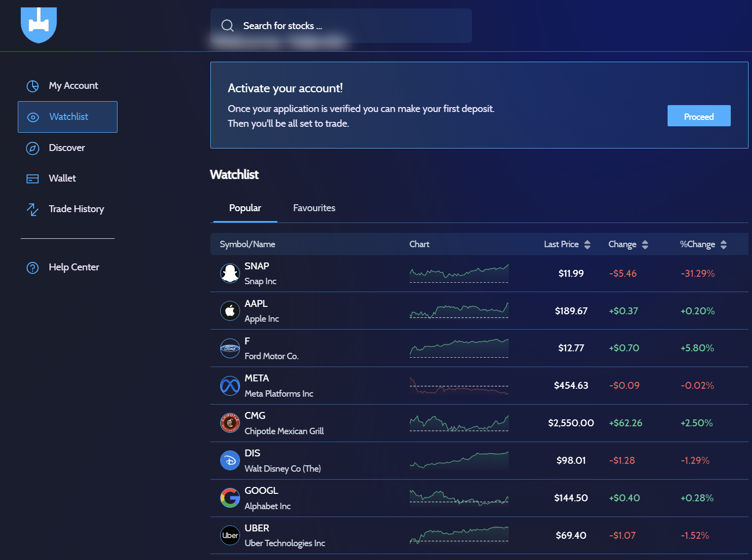Select Meta Platforms Inc name
The image size is (752, 560).
click(279, 394)
